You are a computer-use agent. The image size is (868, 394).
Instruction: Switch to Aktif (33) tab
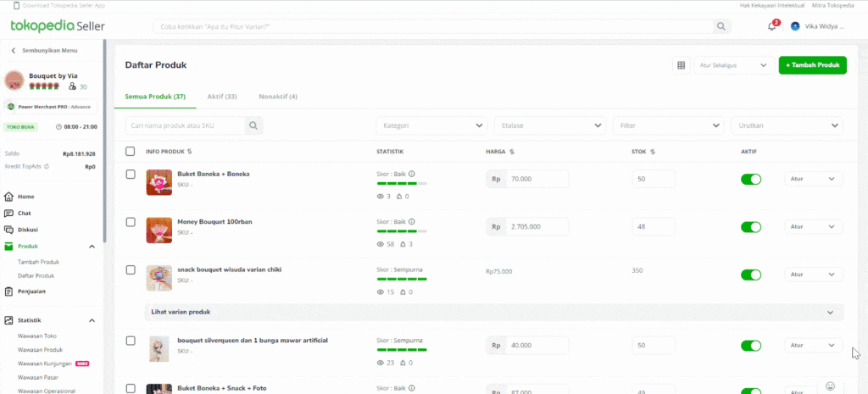pos(222,97)
